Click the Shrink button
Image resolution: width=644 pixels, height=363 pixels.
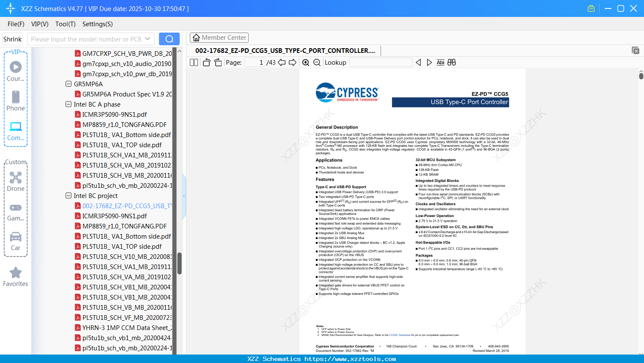[13, 39]
